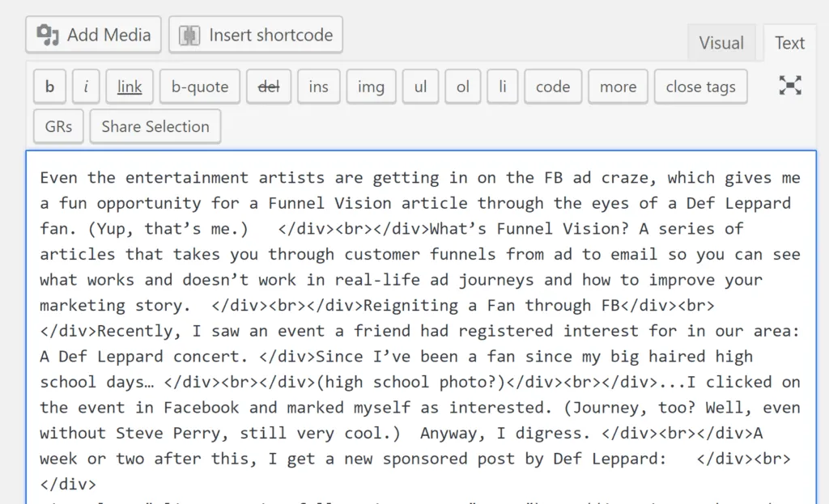Viewport: 829px width, 504px height.
Task: Select the Text editor tab
Action: coord(789,43)
